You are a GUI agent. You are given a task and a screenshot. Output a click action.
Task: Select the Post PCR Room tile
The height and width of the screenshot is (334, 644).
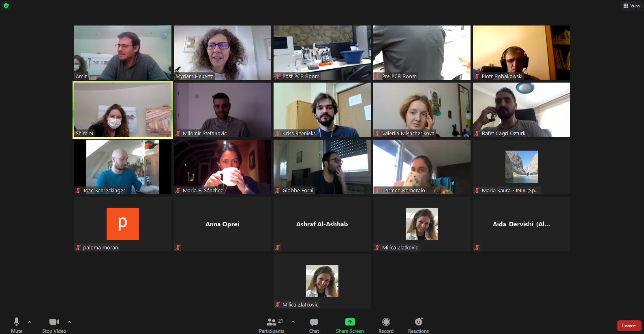click(322, 53)
